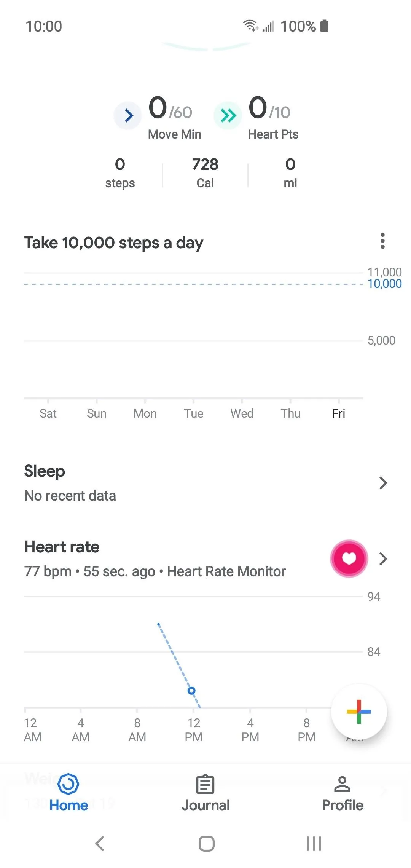Open the recent apps navigation icon
Viewport: 411px width, 868px height.
314,844
